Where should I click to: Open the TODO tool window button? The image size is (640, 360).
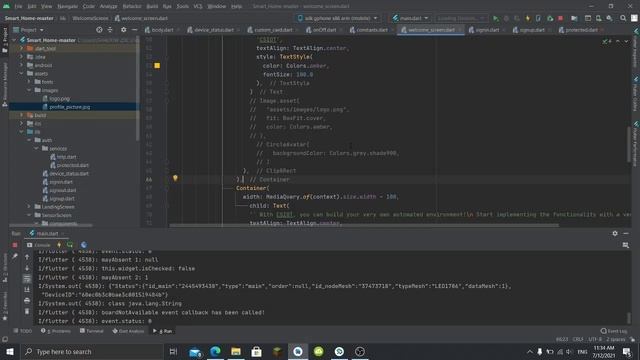click(x=22, y=331)
